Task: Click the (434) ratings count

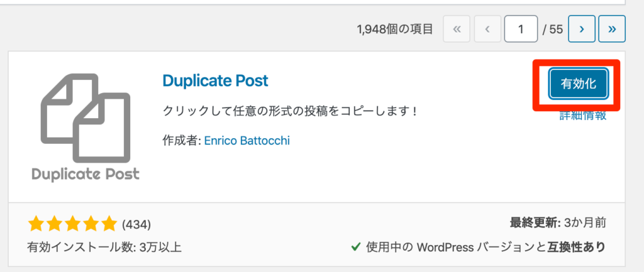Action: pos(136,224)
